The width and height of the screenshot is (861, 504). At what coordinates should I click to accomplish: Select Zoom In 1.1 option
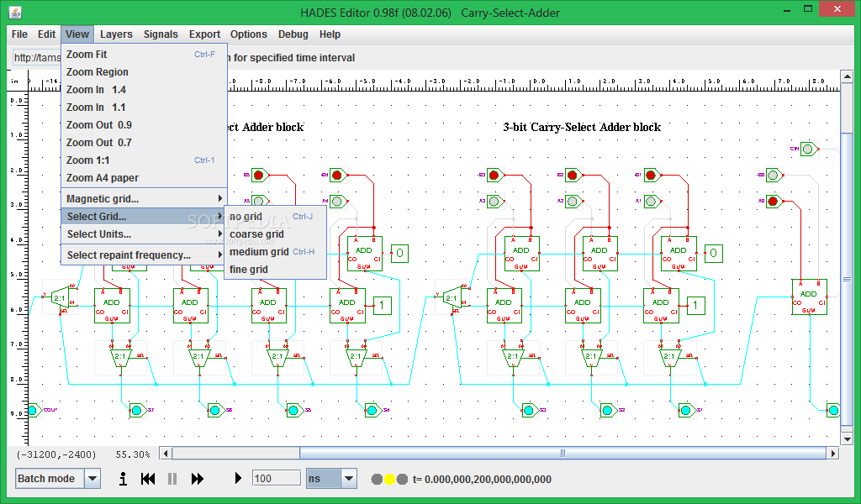tap(144, 107)
